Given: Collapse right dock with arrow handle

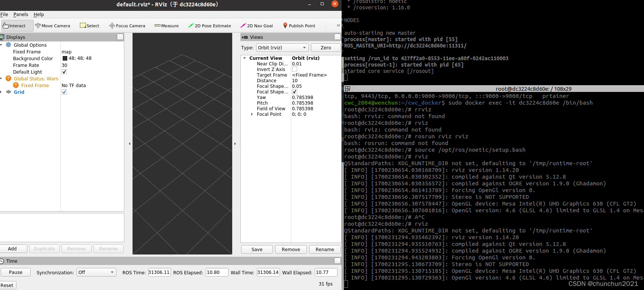Looking at the screenshot, I should 235,144.
